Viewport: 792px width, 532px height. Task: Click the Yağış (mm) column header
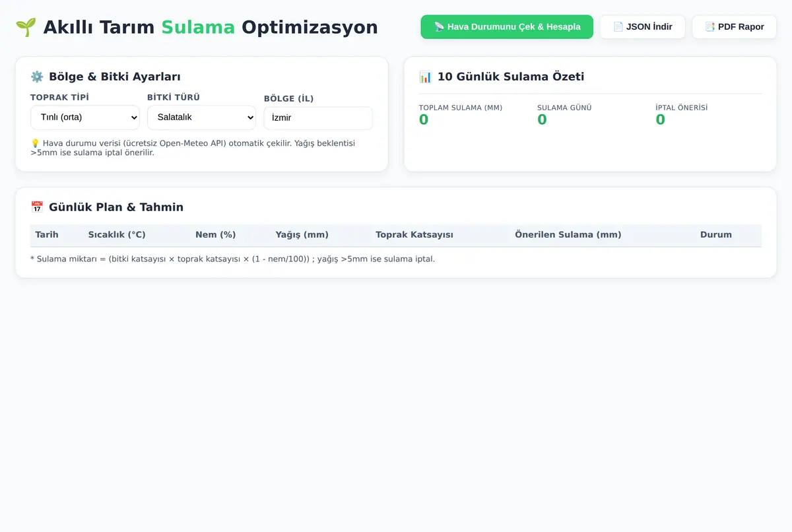point(302,235)
